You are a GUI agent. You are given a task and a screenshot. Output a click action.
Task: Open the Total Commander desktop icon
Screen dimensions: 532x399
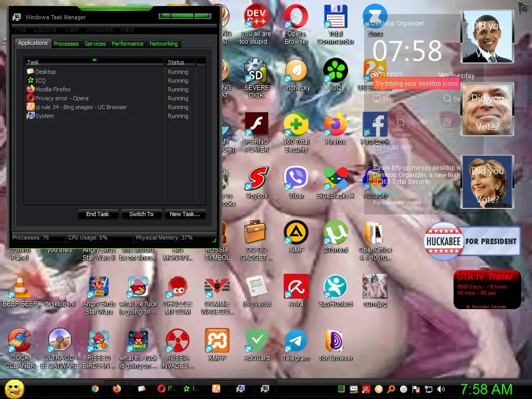click(x=336, y=24)
